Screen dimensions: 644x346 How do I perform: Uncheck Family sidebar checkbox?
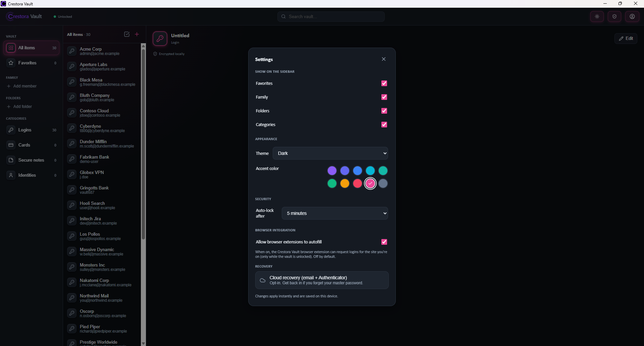click(x=384, y=97)
